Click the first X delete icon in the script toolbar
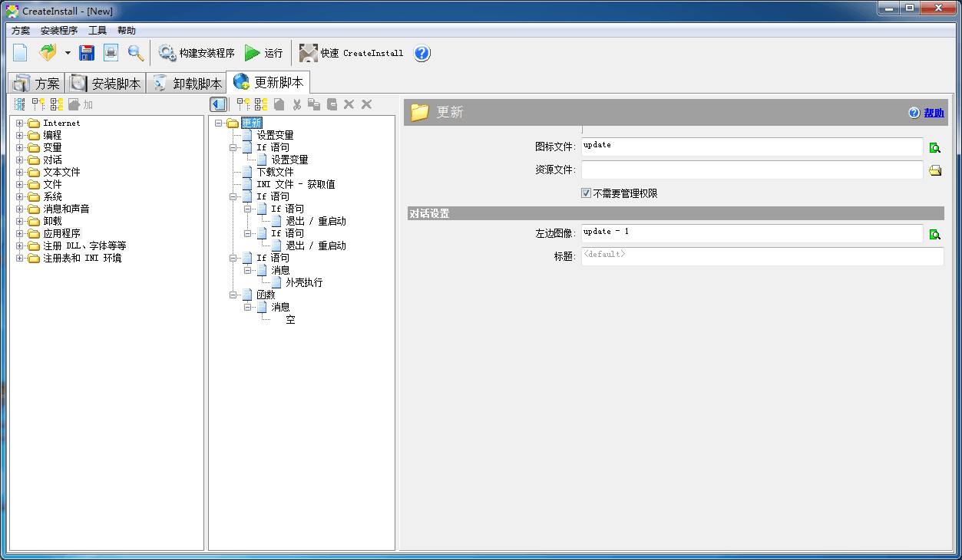This screenshot has height=560, width=962. (349, 104)
